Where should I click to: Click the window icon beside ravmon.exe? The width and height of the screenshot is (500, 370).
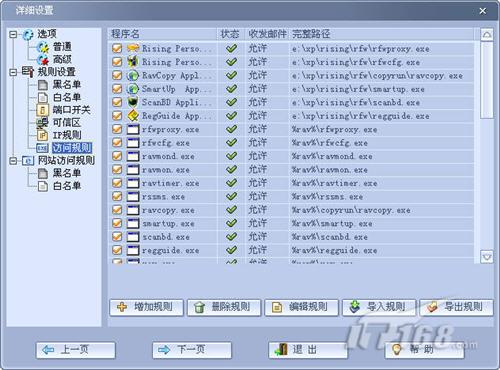(133, 170)
